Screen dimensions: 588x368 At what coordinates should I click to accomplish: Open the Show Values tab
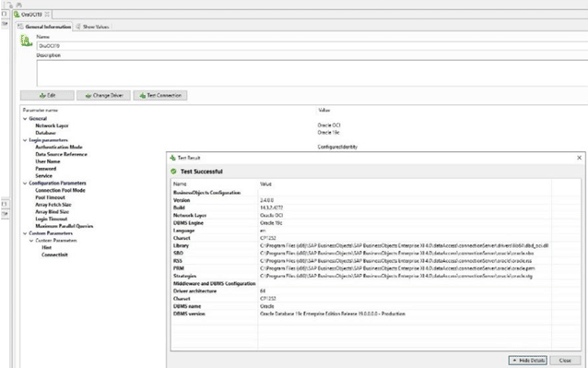click(93, 27)
